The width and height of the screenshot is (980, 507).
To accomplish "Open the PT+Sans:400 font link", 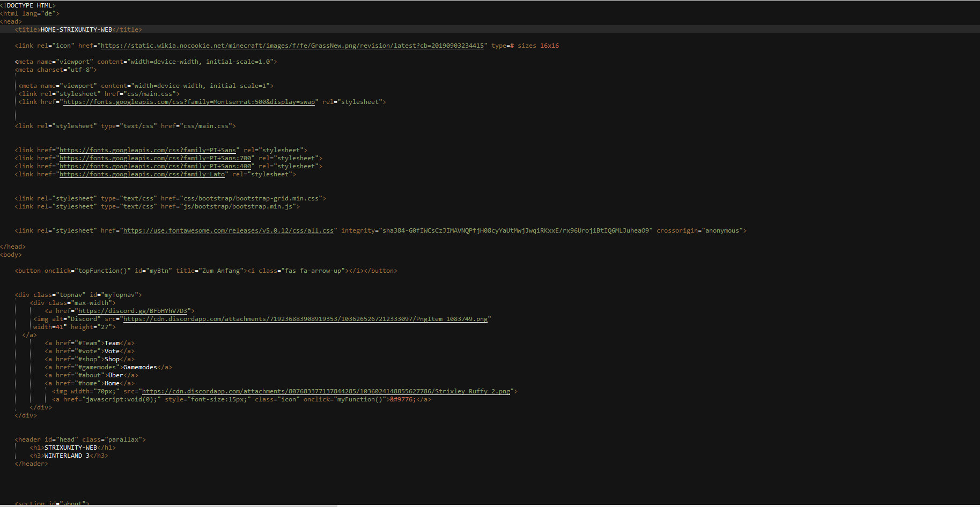I will 156,166.
